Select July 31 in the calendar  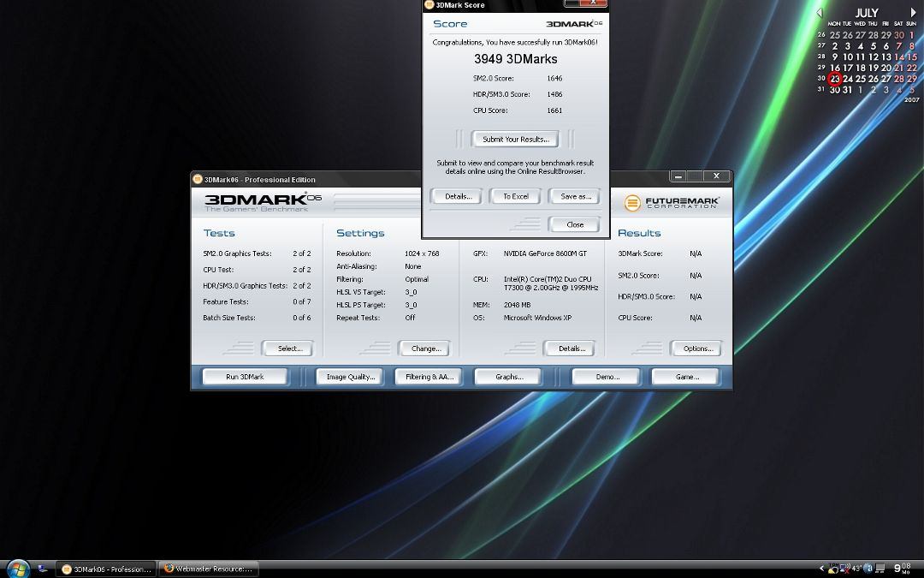click(847, 90)
